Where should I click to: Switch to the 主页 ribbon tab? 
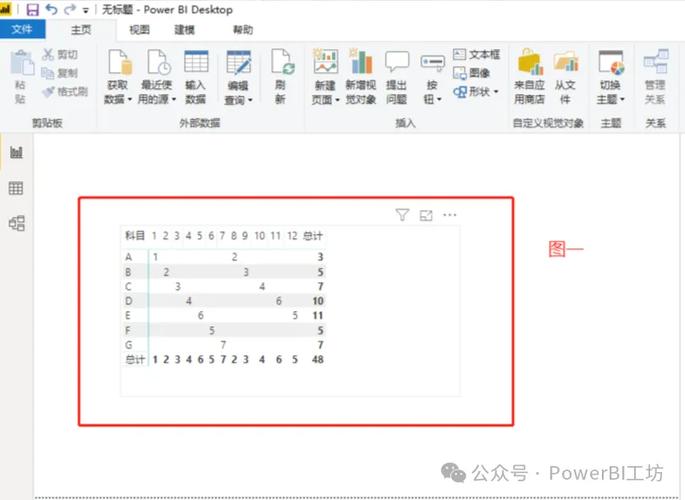click(81, 30)
